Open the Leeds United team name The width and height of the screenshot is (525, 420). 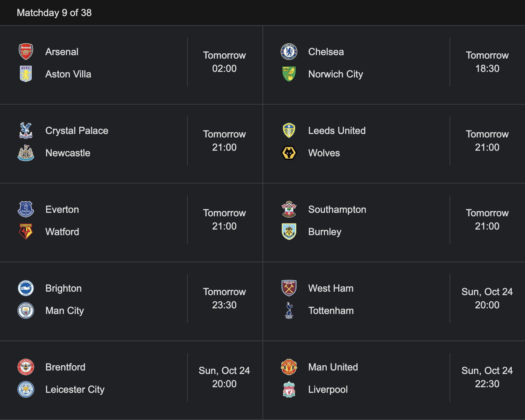(337, 130)
